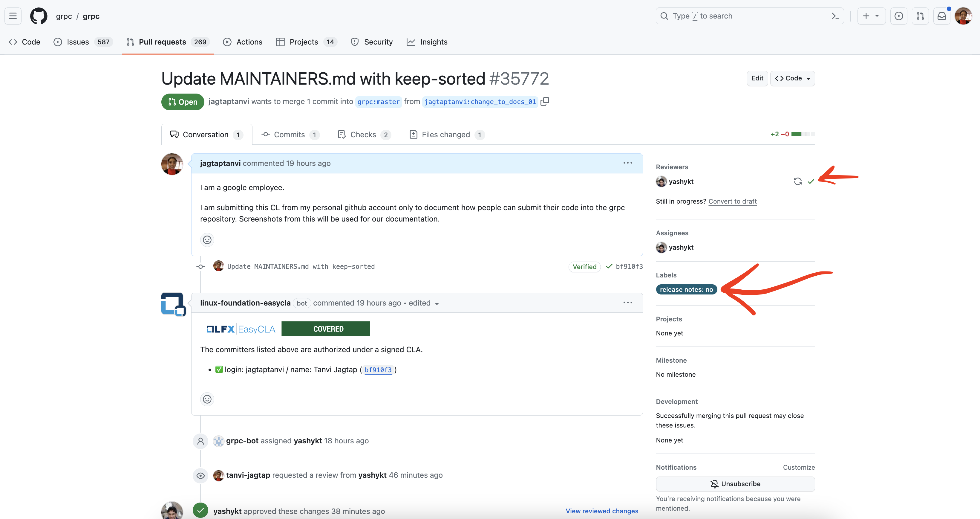Click the Security shield icon
The image size is (980, 519).
(x=355, y=42)
